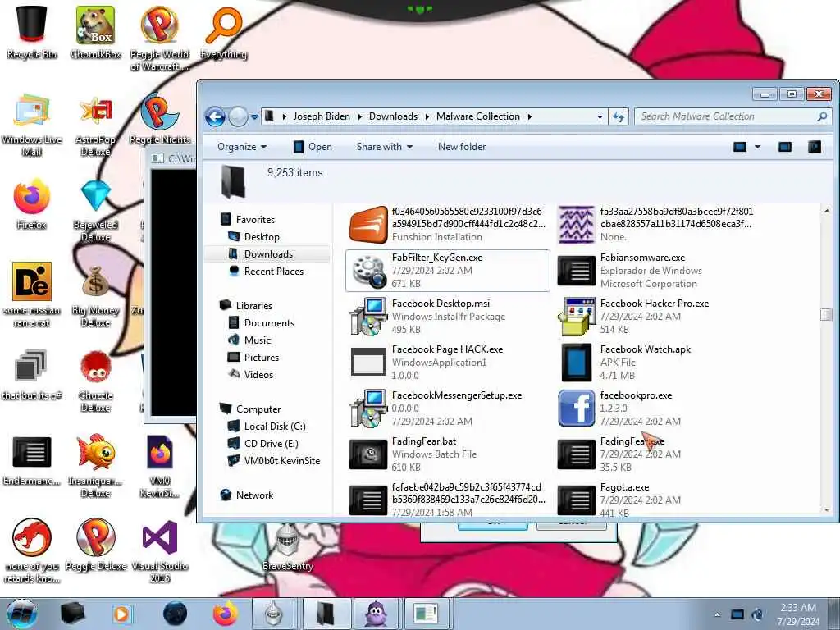Open the knight helmet taskbar icon
Image resolution: width=840 pixels, height=630 pixels.
(x=274, y=614)
